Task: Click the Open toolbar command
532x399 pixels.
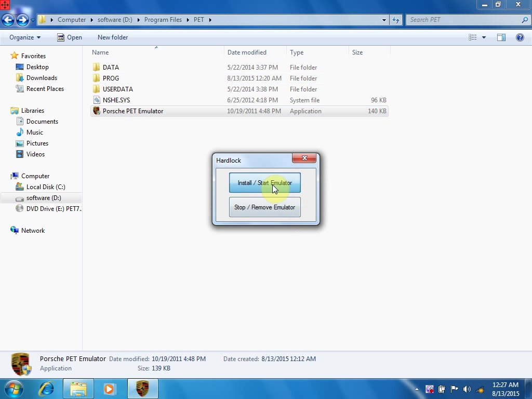Action: 70,37
